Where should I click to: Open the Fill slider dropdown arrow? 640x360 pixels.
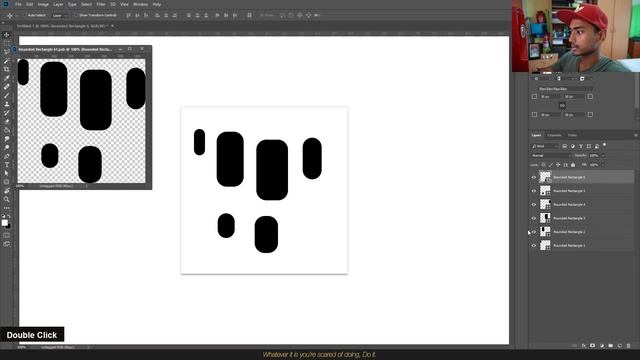(x=603, y=165)
